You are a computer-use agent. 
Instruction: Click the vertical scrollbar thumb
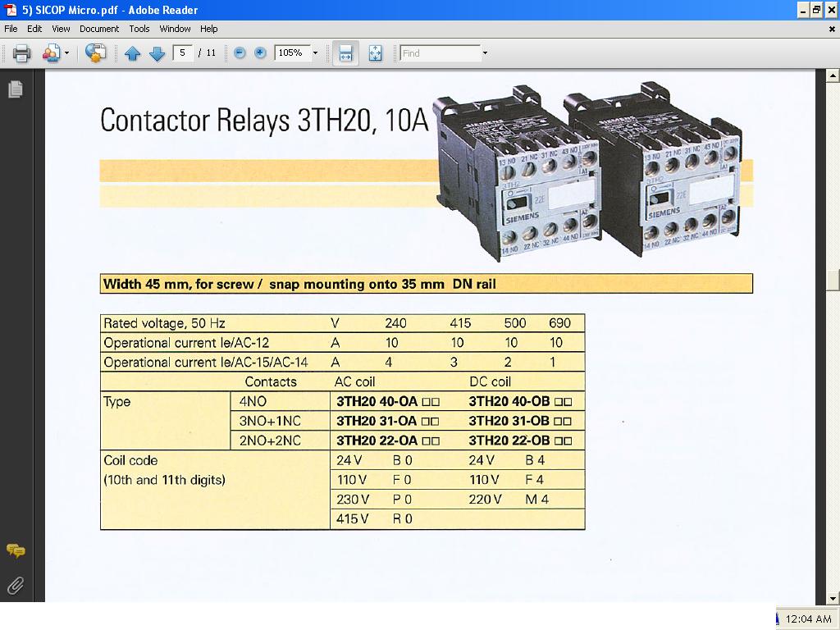832,281
